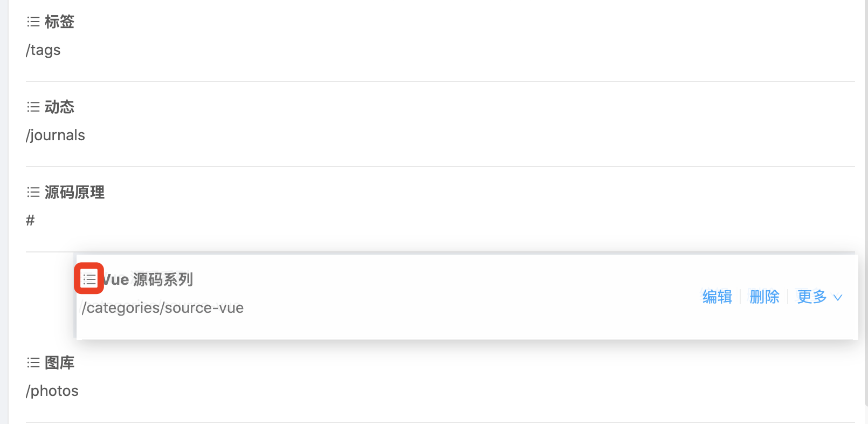
Task: Click drag handle icon beside 标签
Action: (33, 22)
